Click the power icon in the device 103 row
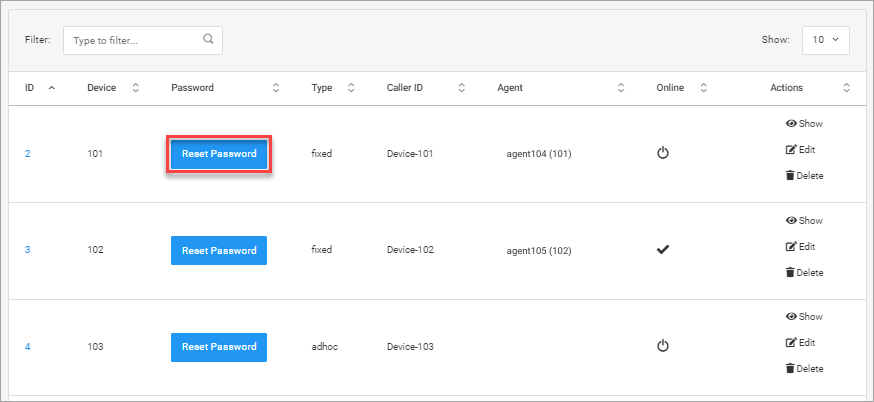Viewport: 874px width, 402px height. tap(662, 346)
